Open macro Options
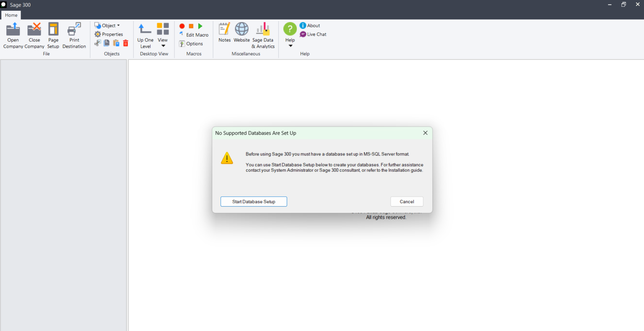This screenshot has height=331, width=644. click(191, 44)
